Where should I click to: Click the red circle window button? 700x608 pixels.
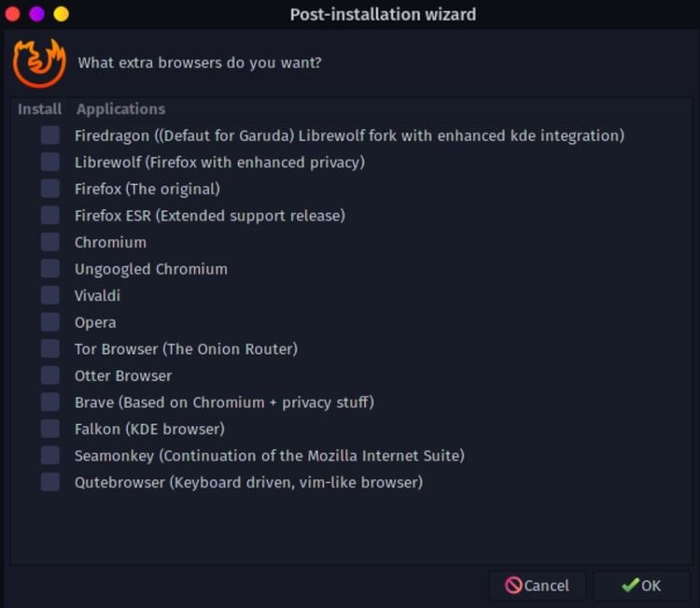(12, 14)
